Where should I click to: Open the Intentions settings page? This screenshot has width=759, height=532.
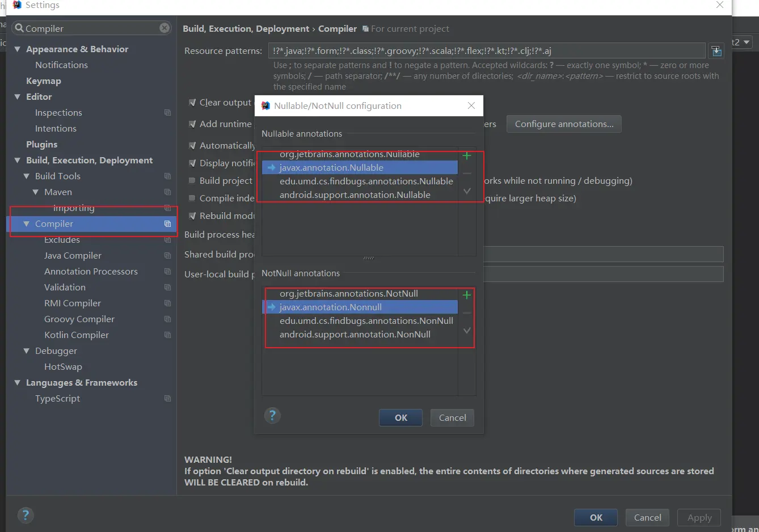(x=56, y=129)
